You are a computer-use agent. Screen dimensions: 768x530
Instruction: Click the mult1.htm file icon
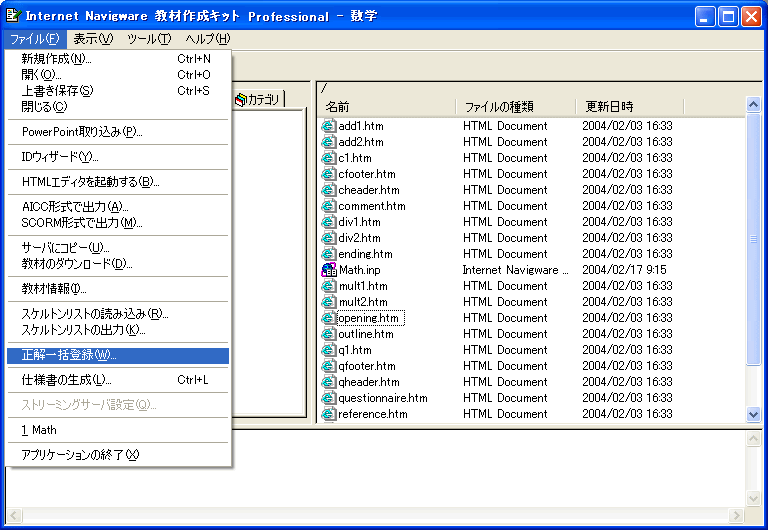pyautogui.click(x=328, y=286)
